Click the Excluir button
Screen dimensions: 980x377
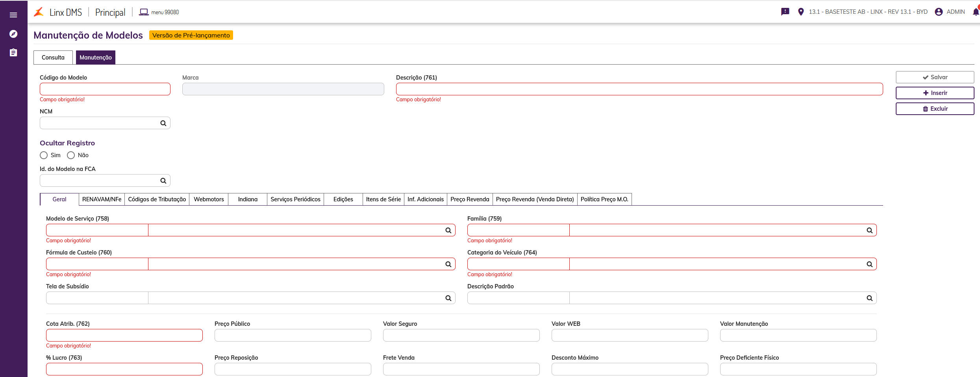coord(935,109)
